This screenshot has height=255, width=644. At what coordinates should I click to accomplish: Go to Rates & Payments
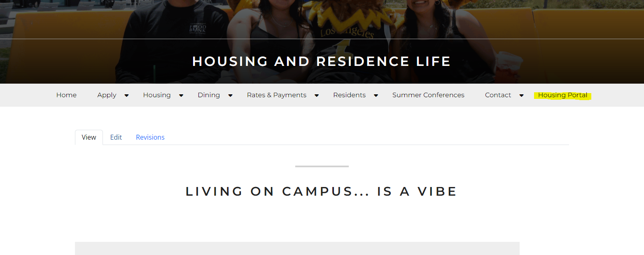click(x=277, y=95)
